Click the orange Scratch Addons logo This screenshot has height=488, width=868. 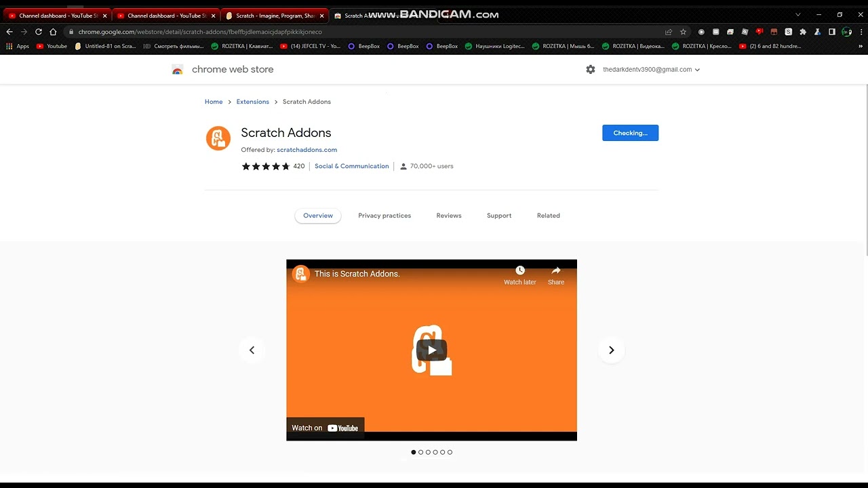click(x=218, y=138)
